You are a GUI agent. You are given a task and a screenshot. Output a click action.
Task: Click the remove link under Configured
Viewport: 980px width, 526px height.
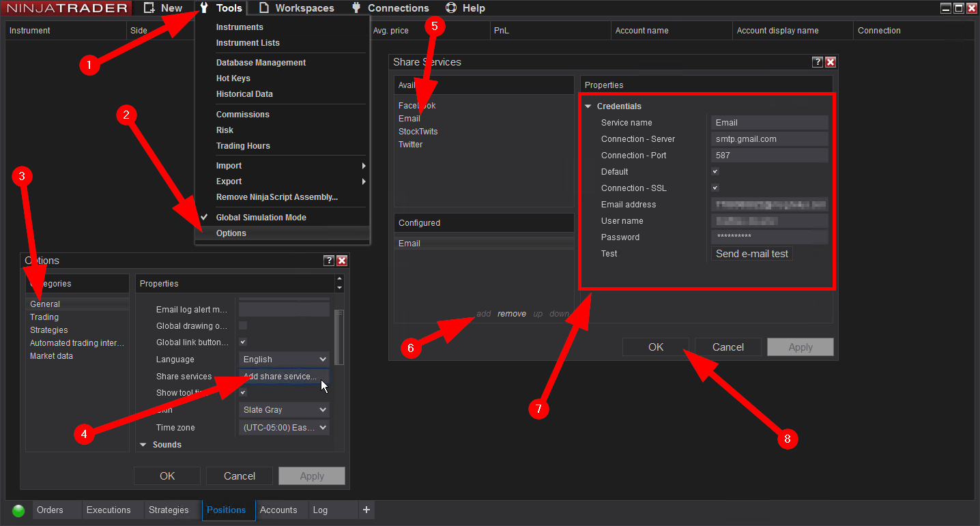pos(512,314)
